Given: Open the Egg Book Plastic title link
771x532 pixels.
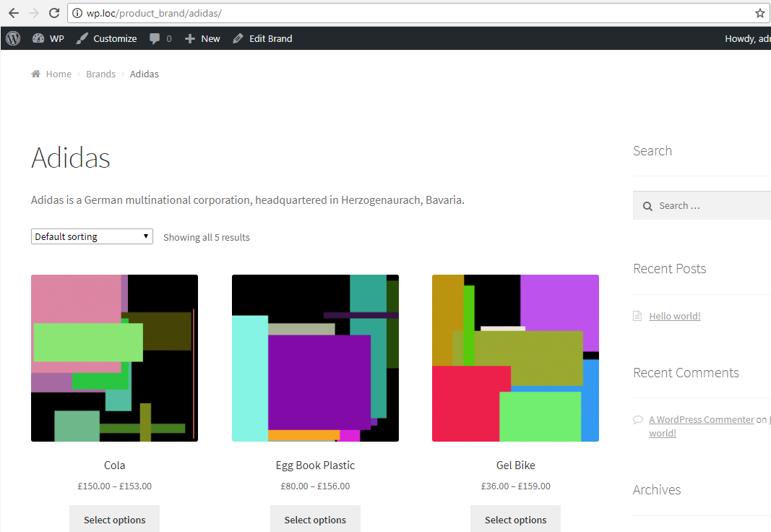Looking at the screenshot, I should [x=315, y=465].
